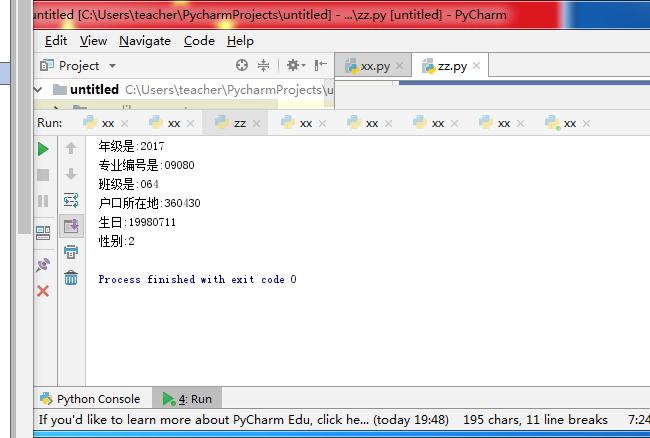Screen dimensions: 650x438
Task: Close the zz.py editor tab
Action: pos(476,65)
